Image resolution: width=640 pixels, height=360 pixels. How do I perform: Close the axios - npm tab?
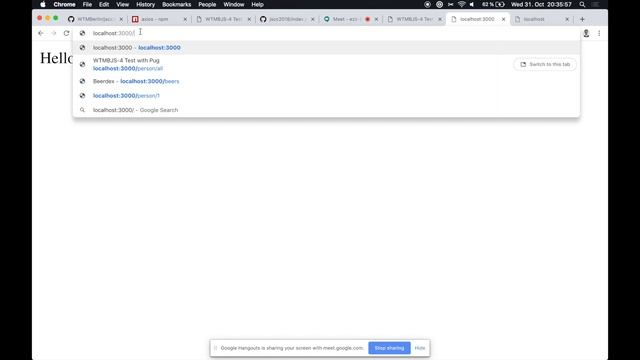(185, 19)
